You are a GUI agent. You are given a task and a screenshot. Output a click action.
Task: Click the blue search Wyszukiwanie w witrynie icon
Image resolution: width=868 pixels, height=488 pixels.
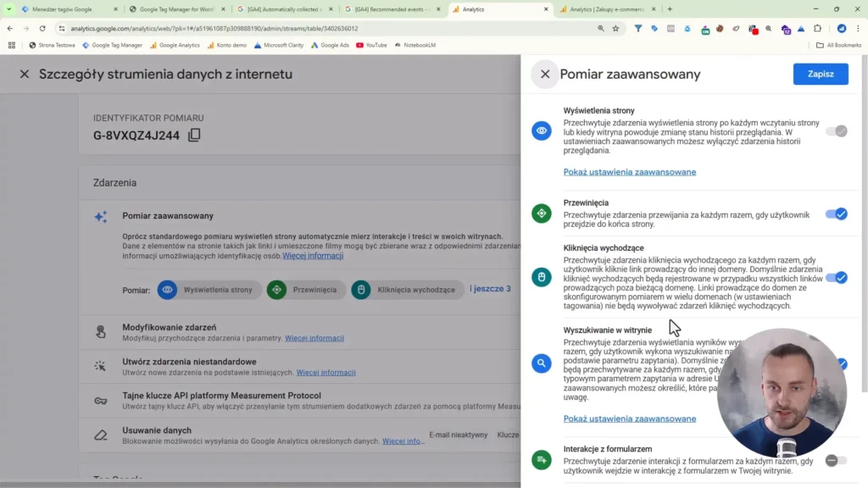(x=542, y=363)
